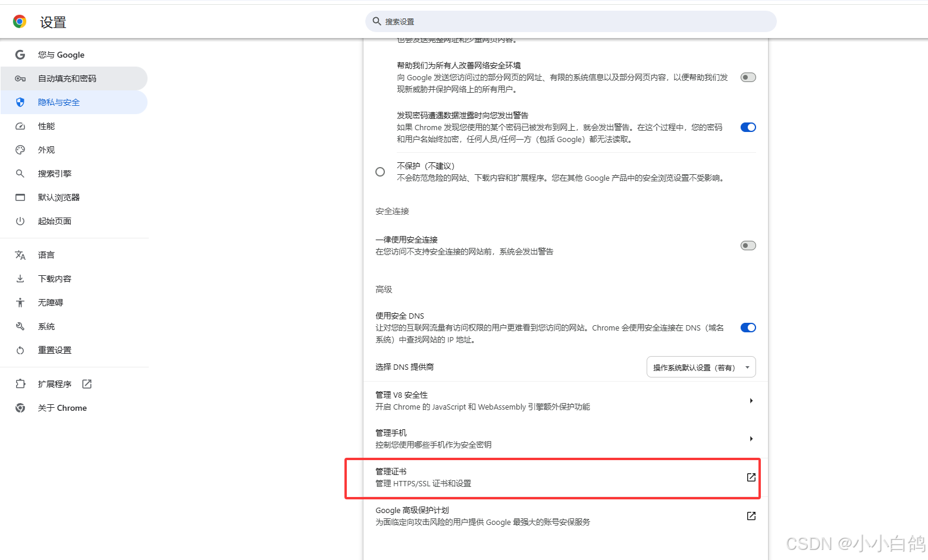
Task: Expand 管理手机 chevron arrow
Action: tap(751, 439)
